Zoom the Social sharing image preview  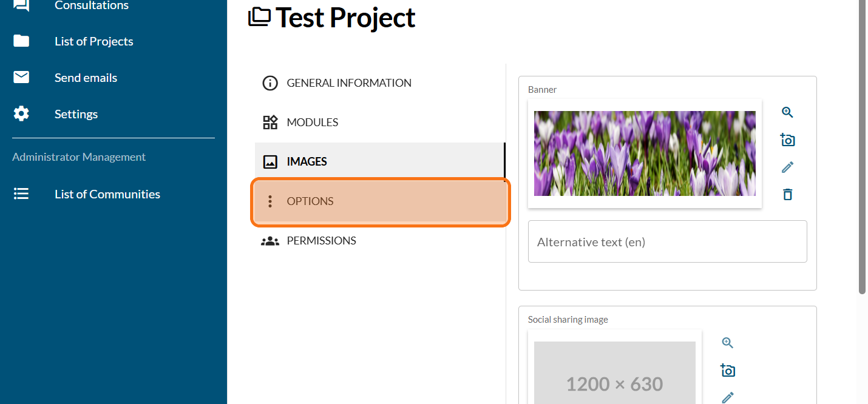coord(728,343)
